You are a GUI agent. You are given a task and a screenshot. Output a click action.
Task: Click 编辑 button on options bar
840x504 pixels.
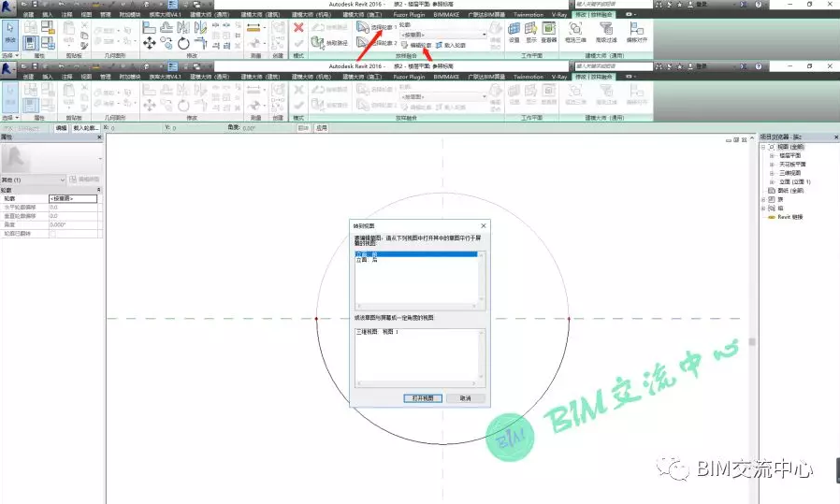(61, 128)
